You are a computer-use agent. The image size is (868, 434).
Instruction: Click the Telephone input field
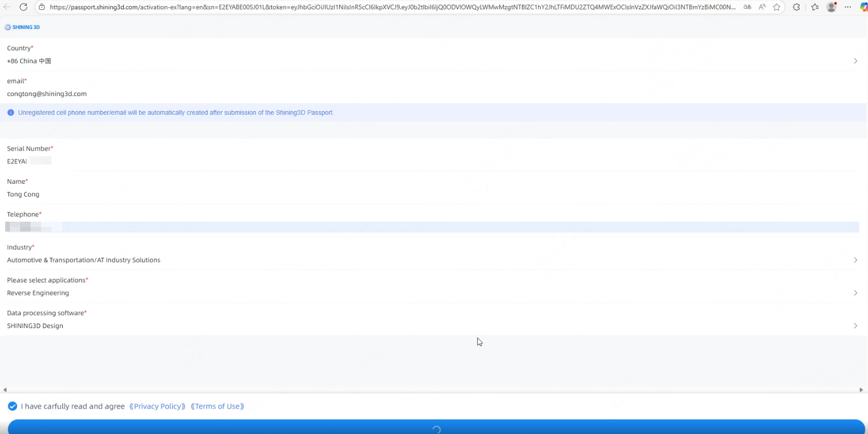[432, 227]
